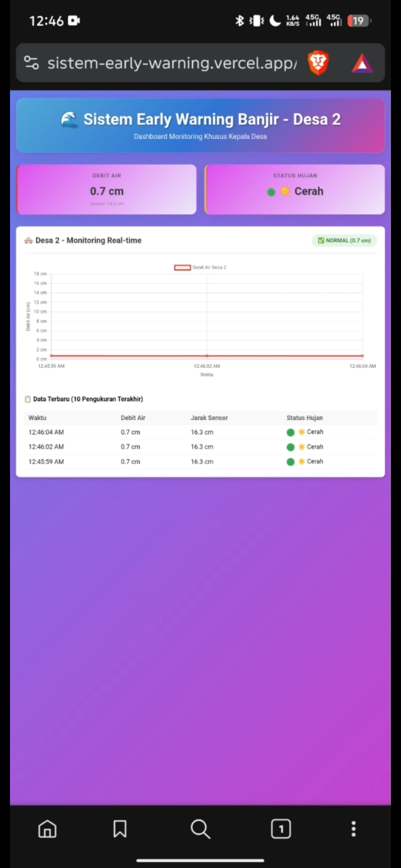Select the 12:46:04 AM table row
The height and width of the screenshot is (868, 401).
pos(200,432)
